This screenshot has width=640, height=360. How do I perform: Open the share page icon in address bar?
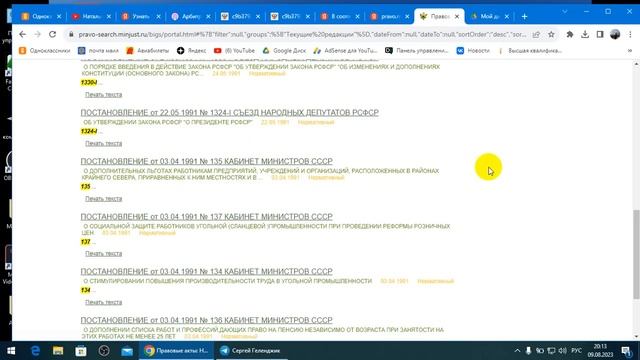coord(536,35)
